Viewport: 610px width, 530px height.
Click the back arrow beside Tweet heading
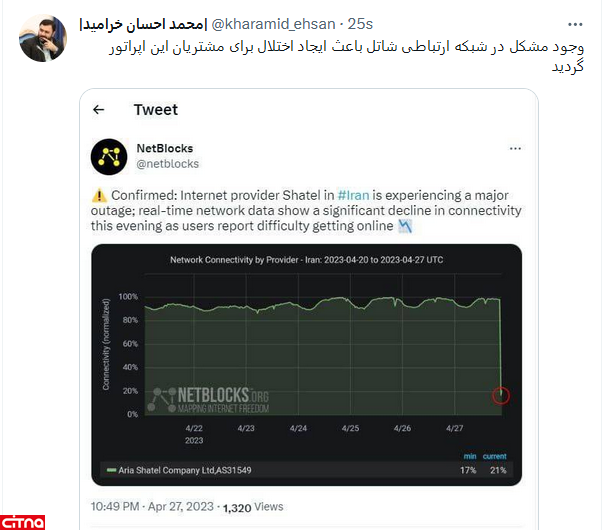pos(98,110)
